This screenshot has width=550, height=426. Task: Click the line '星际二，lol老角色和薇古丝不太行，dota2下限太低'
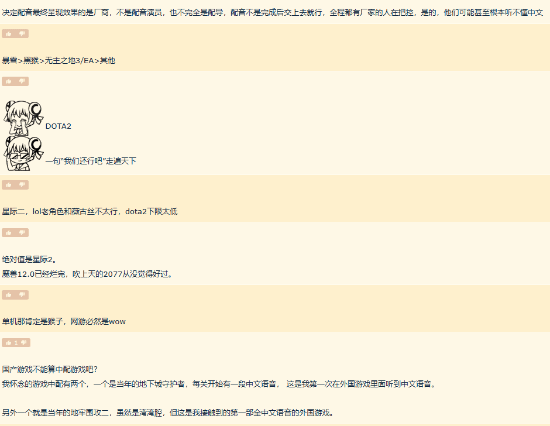(90, 211)
